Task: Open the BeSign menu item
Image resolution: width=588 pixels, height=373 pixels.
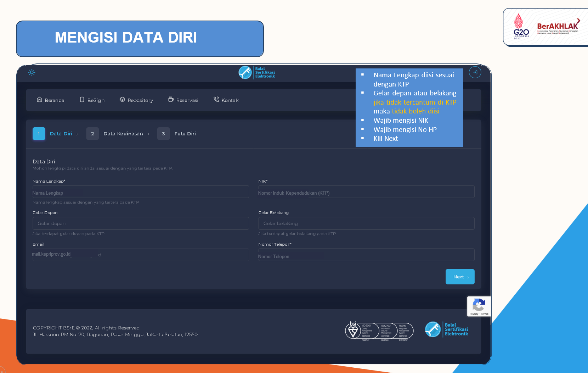Action: coord(92,100)
